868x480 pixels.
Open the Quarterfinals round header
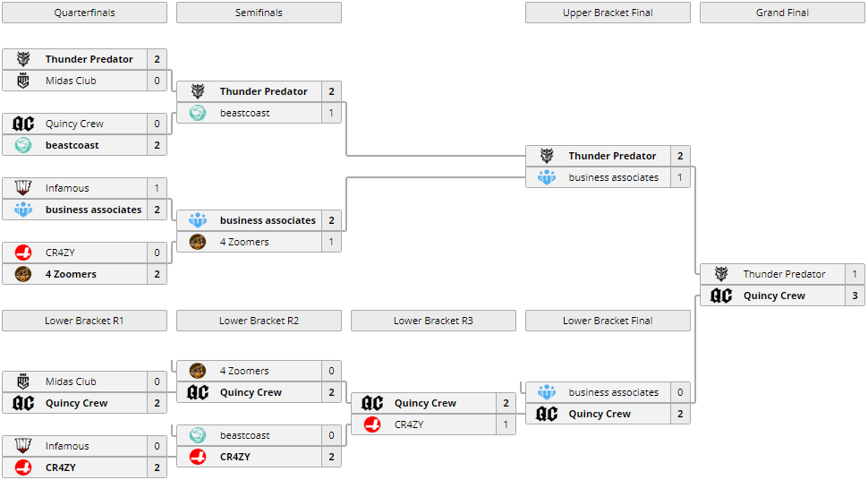(84, 13)
